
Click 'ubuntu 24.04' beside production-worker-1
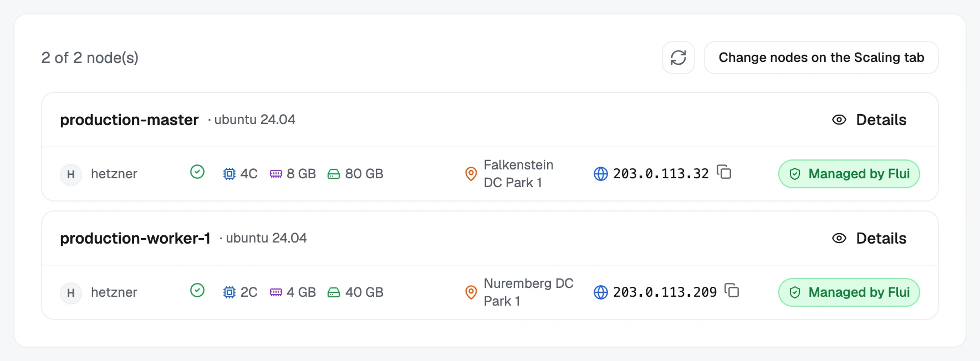point(266,238)
